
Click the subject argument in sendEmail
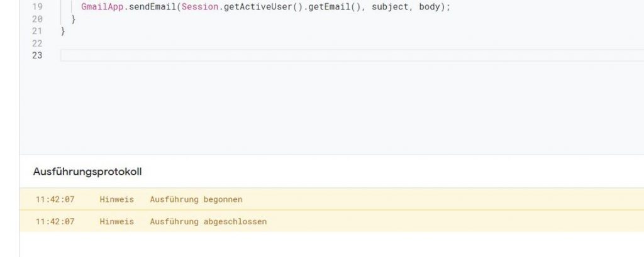pyautogui.click(x=390, y=7)
